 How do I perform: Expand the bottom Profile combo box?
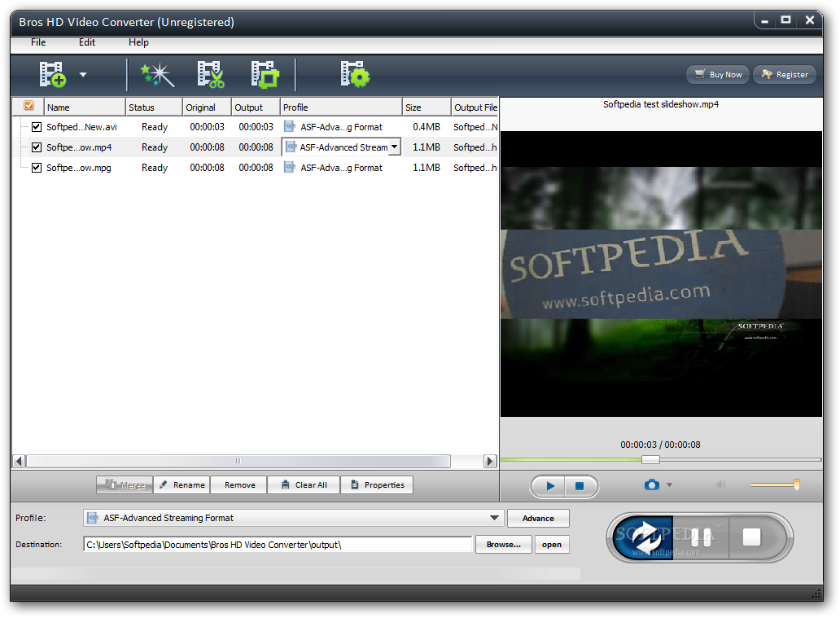pos(494,518)
